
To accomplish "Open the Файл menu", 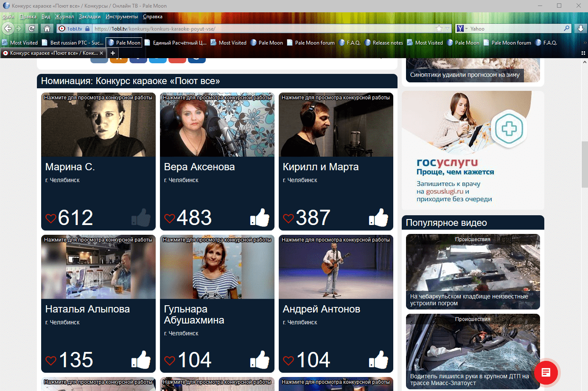I will pos(8,17).
